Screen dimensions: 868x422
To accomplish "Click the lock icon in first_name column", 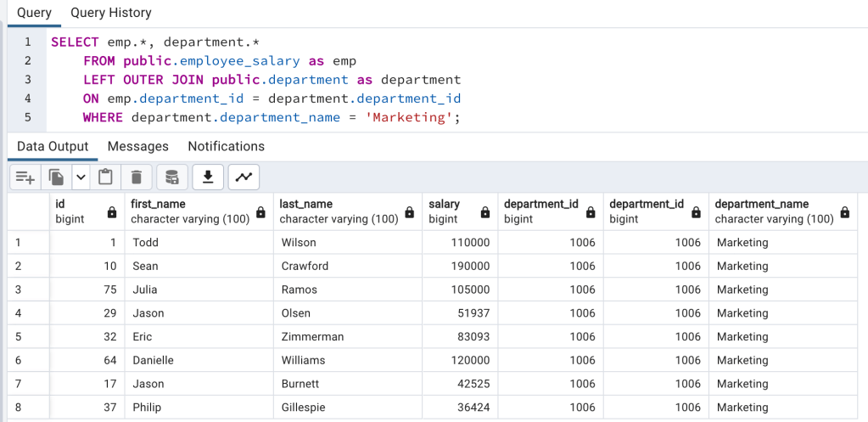I will [261, 212].
